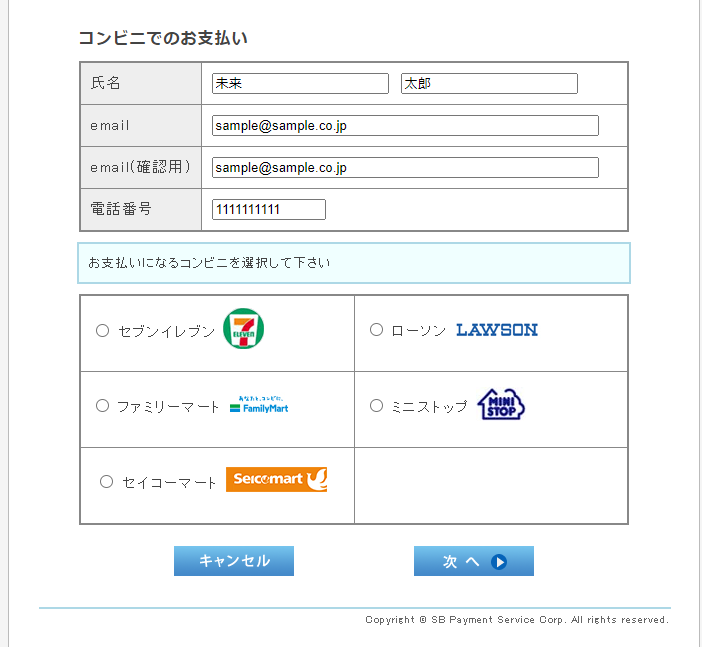Select ファミリーマート radio button
702x647 pixels.
click(102, 406)
